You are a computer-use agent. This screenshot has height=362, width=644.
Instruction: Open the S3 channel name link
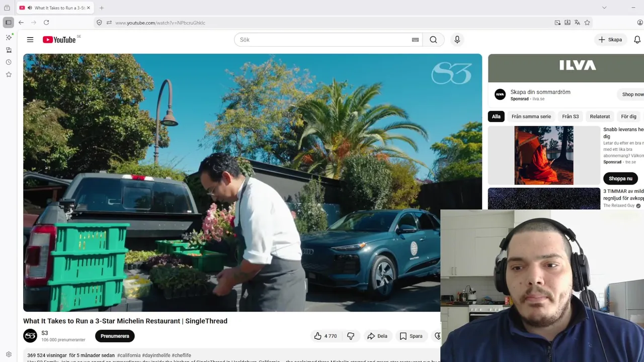[x=45, y=333]
